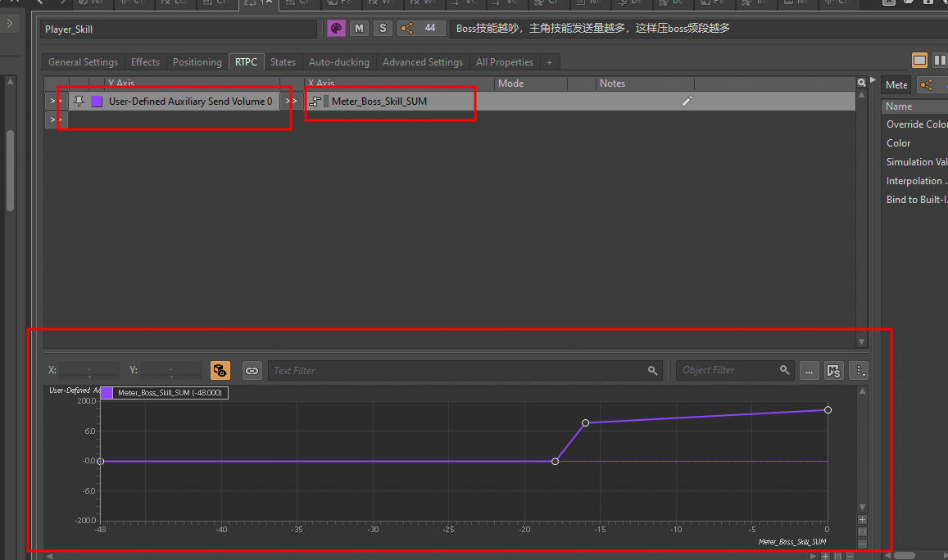Click the orange icon beside the Y coordinate field

pyautogui.click(x=220, y=370)
